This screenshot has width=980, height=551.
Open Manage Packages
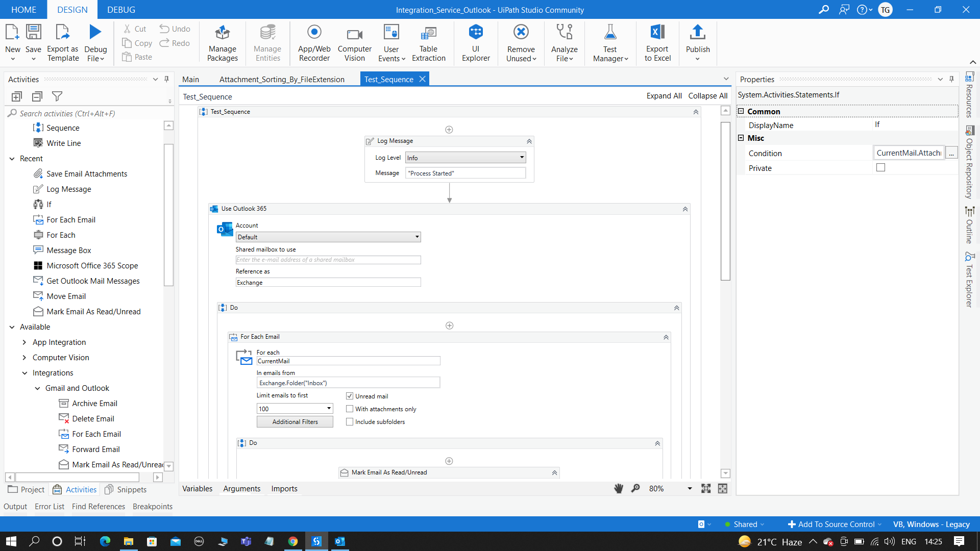point(222,43)
